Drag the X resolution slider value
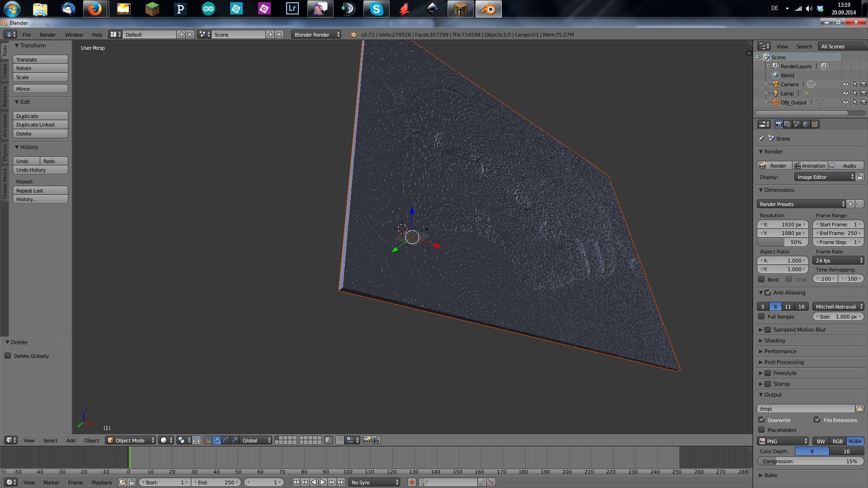 click(784, 224)
